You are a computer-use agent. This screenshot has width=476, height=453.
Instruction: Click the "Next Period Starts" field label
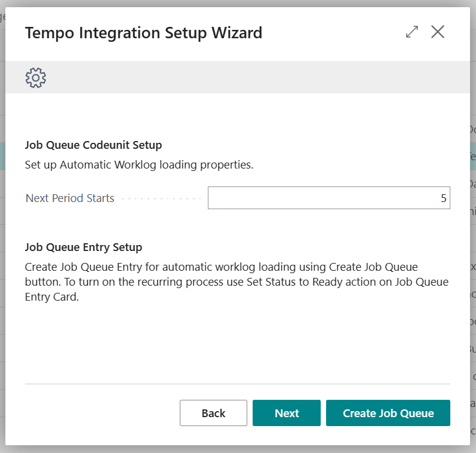70,198
